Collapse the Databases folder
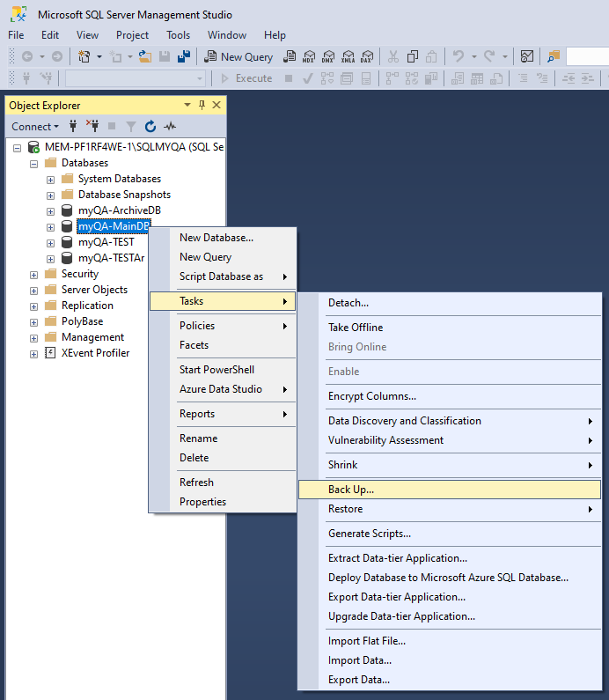609x700 pixels. [34, 164]
